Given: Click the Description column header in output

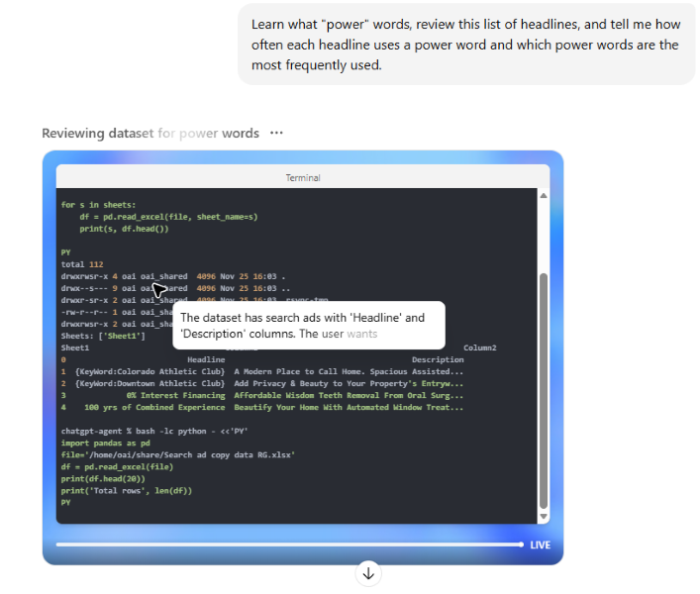Looking at the screenshot, I should 438,360.
